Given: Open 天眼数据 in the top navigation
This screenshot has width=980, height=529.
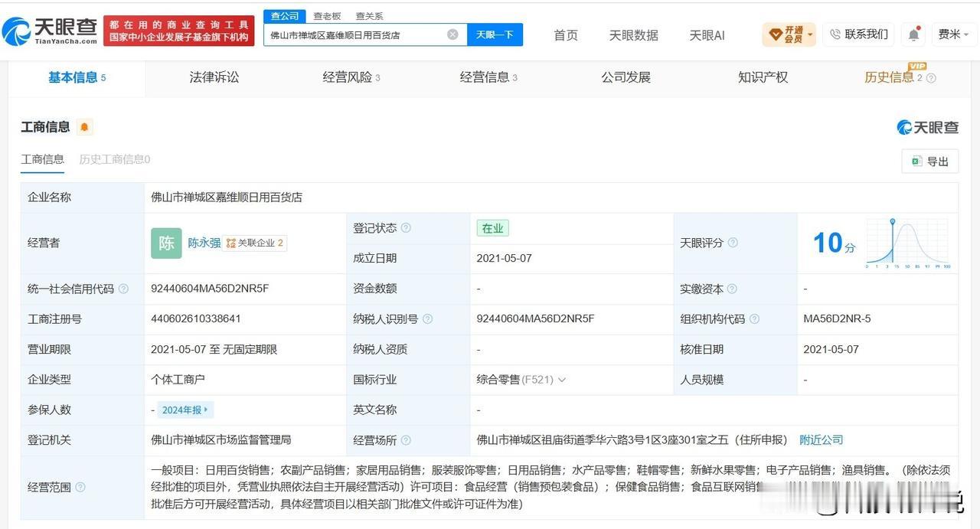Looking at the screenshot, I should click(633, 35).
